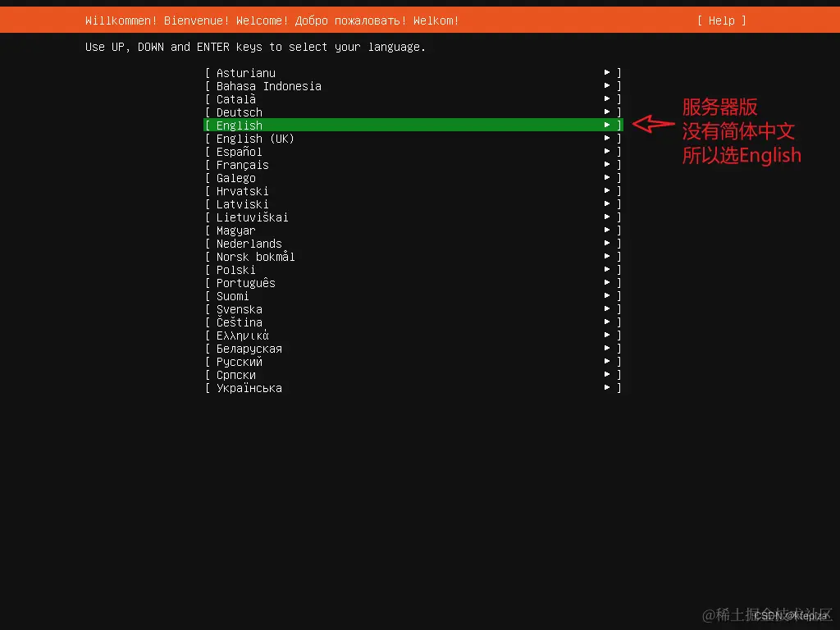The height and width of the screenshot is (630, 840).
Task: Click the arrow on the Latviski row
Action: [607, 203]
